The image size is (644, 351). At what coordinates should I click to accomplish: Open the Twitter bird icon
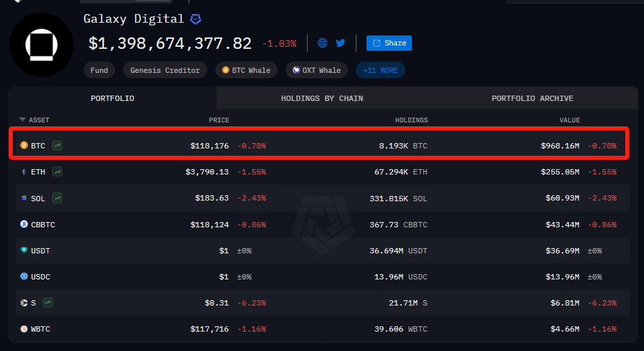point(340,43)
